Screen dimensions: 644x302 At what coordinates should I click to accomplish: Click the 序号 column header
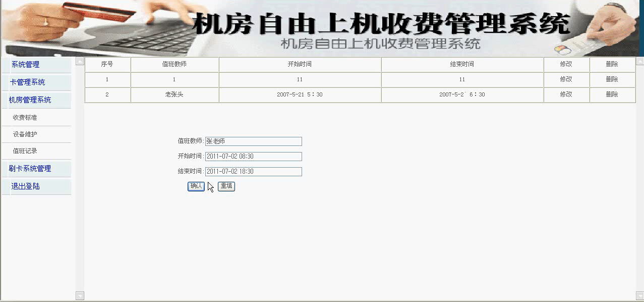(107, 65)
